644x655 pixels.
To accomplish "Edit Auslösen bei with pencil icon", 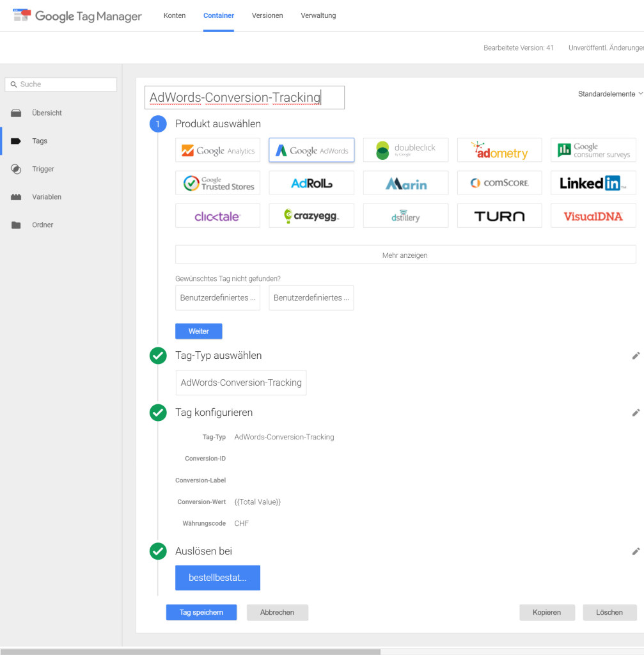I will [636, 551].
